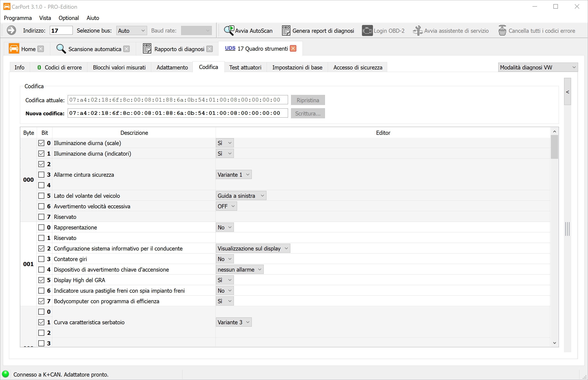Open the Allarme cintura sicurezza Variante 1 dropdown
588x380 pixels.
[x=233, y=175]
